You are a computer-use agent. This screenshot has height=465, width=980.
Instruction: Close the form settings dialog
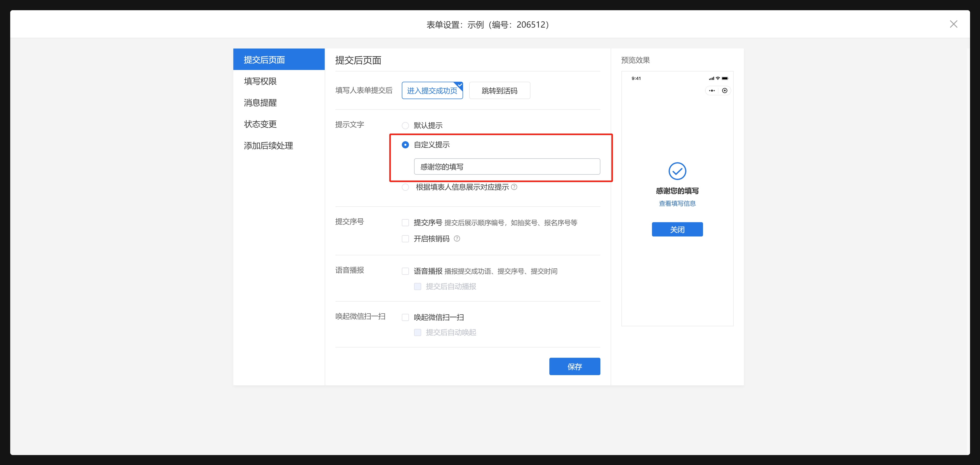coord(953,24)
